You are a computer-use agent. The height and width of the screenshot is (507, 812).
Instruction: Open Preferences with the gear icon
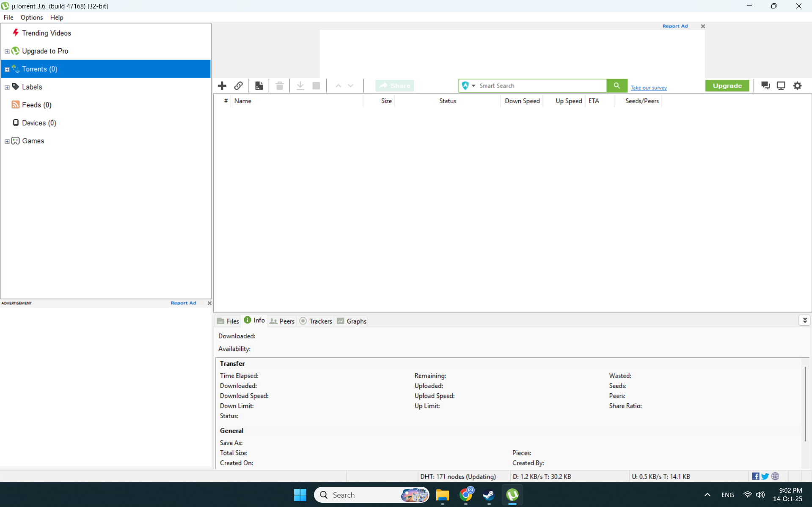click(798, 86)
